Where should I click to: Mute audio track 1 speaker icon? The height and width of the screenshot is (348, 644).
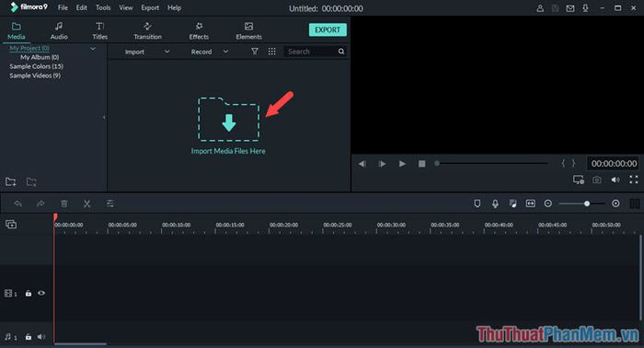41,337
